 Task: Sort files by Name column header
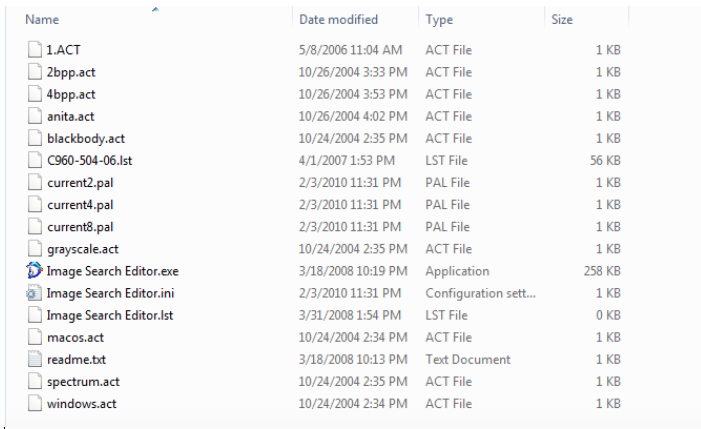click(x=42, y=20)
